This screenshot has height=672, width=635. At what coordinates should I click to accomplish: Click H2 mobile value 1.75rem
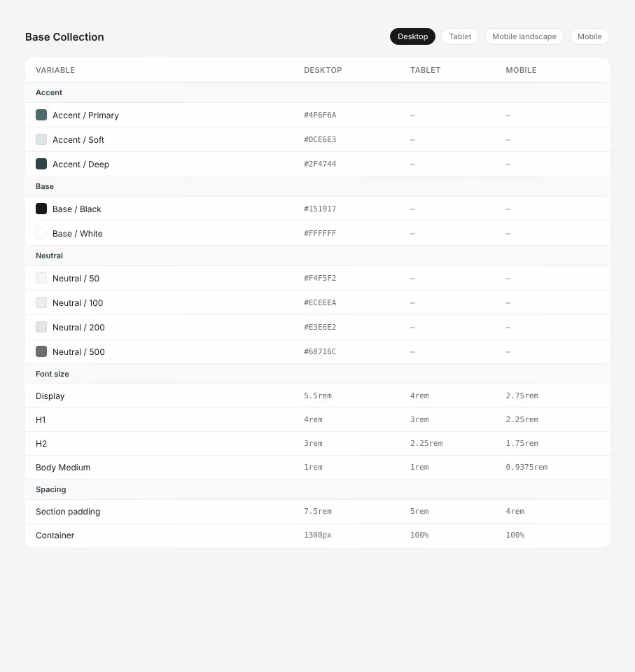(x=522, y=443)
